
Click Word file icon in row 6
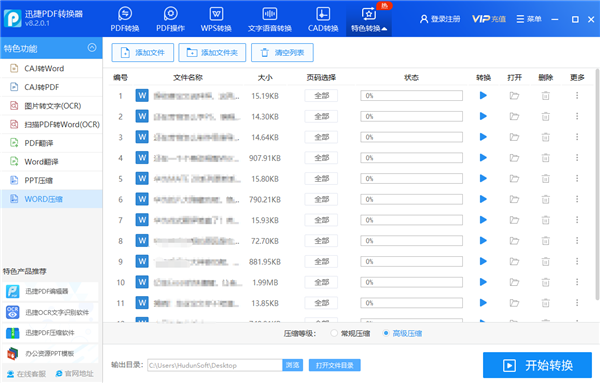pos(142,199)
